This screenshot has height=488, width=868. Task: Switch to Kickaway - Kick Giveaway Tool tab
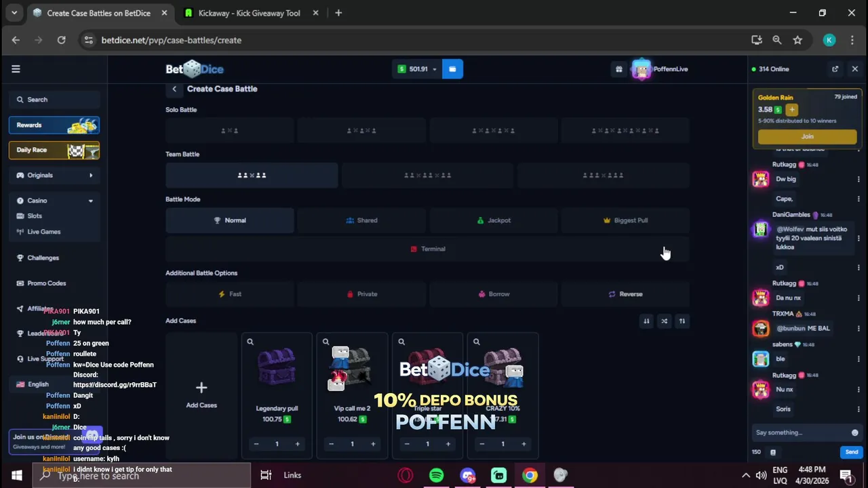[x=248, y=13]
